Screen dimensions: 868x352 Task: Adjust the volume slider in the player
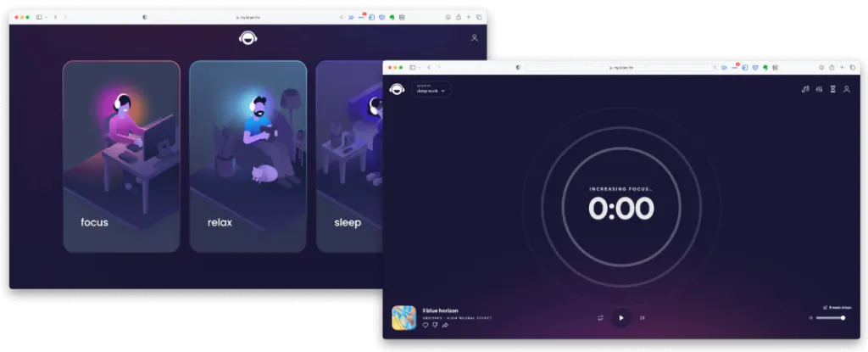(x=831, y=317)
